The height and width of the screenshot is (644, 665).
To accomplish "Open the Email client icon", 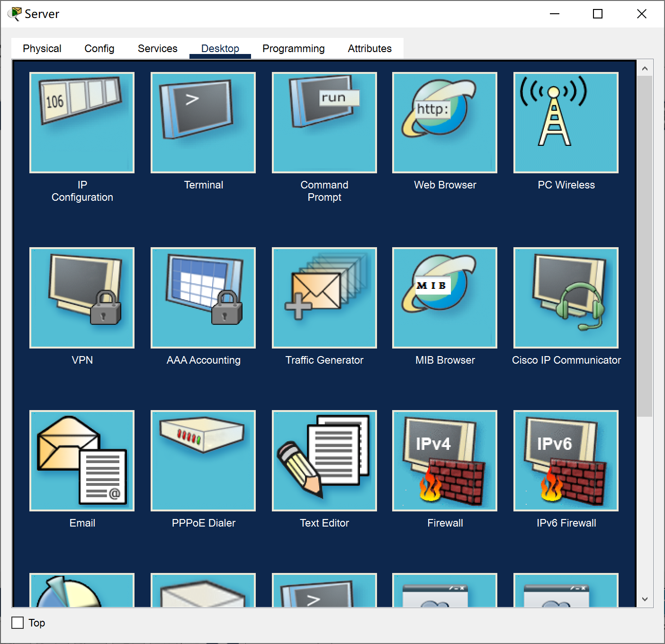I will pyautogui.click(x=82, y=461).
